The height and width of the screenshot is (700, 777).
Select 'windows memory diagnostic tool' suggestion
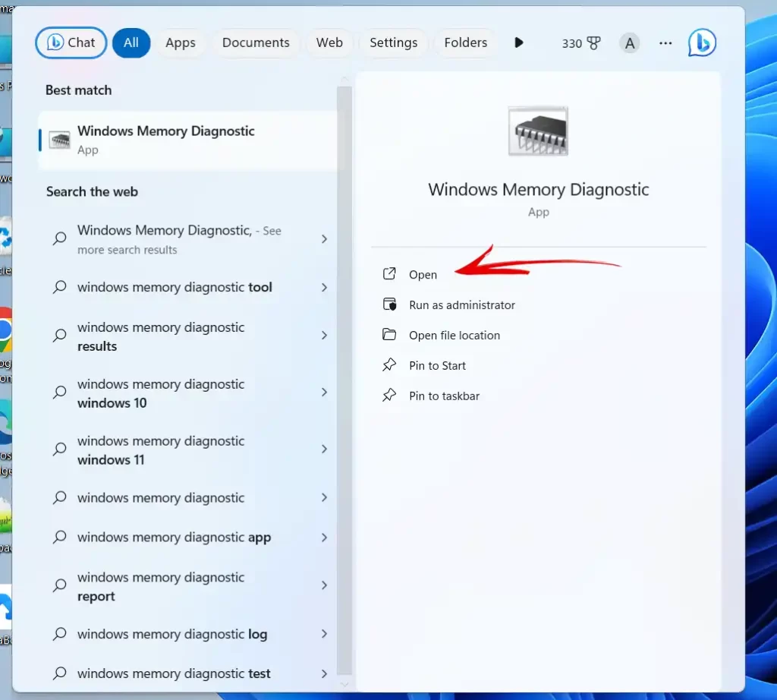188,288
